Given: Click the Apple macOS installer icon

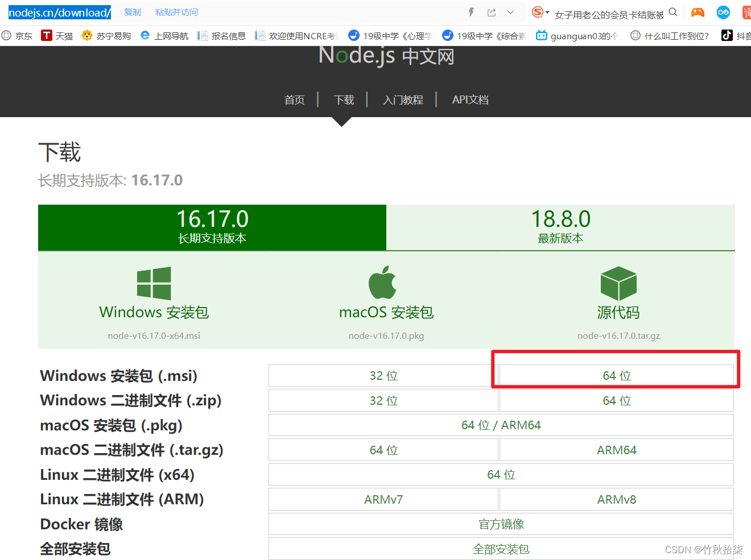Looking at the screenshot, I should coord(382,282).
